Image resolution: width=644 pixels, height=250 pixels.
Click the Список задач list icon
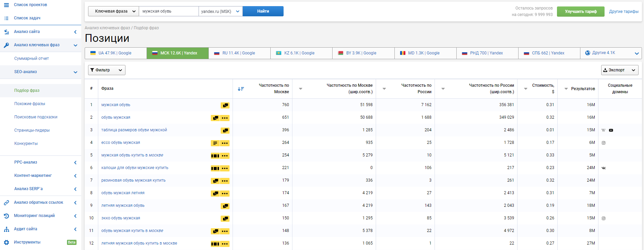[x=6, y=18]
